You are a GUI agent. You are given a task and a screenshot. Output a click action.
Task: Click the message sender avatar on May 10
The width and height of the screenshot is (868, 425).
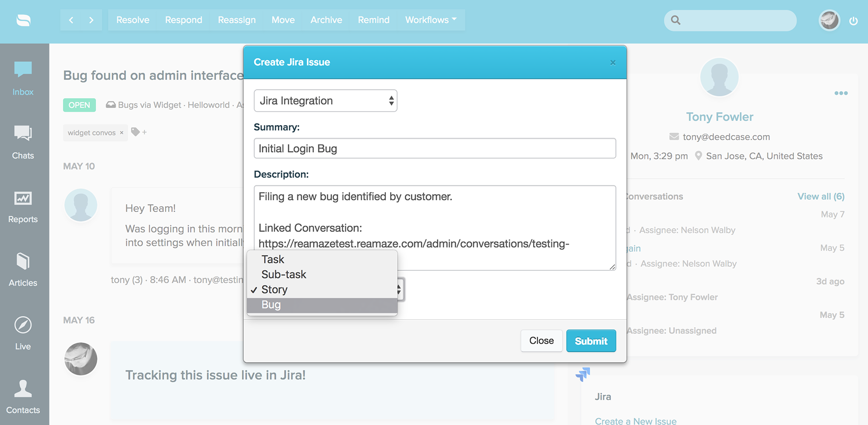pyautogui.click(x=81, y=205)
